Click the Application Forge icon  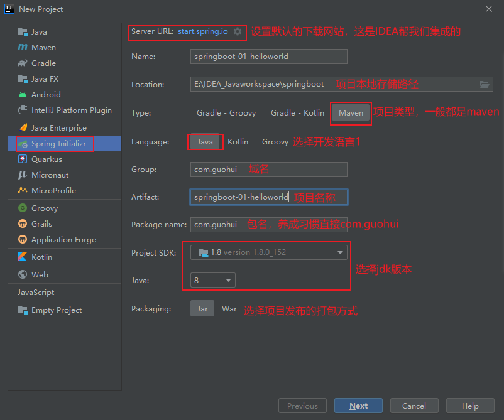23,240
